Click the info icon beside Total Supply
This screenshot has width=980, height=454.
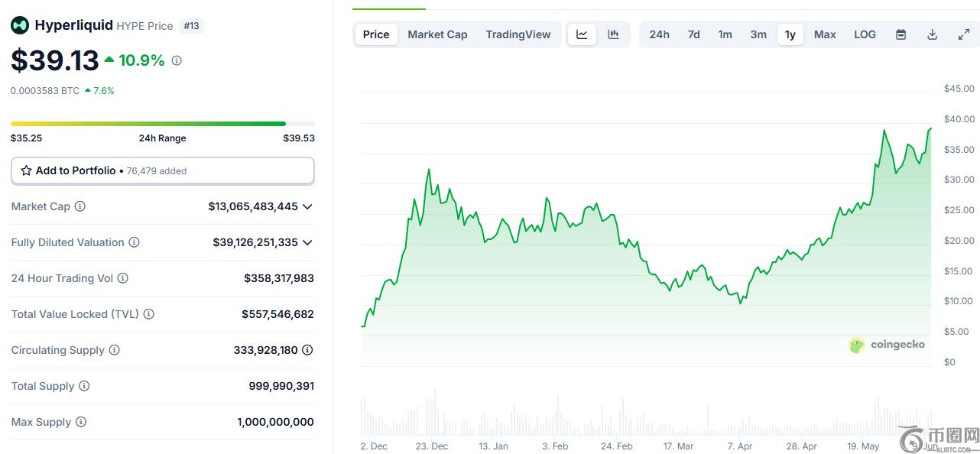[84, 386]
